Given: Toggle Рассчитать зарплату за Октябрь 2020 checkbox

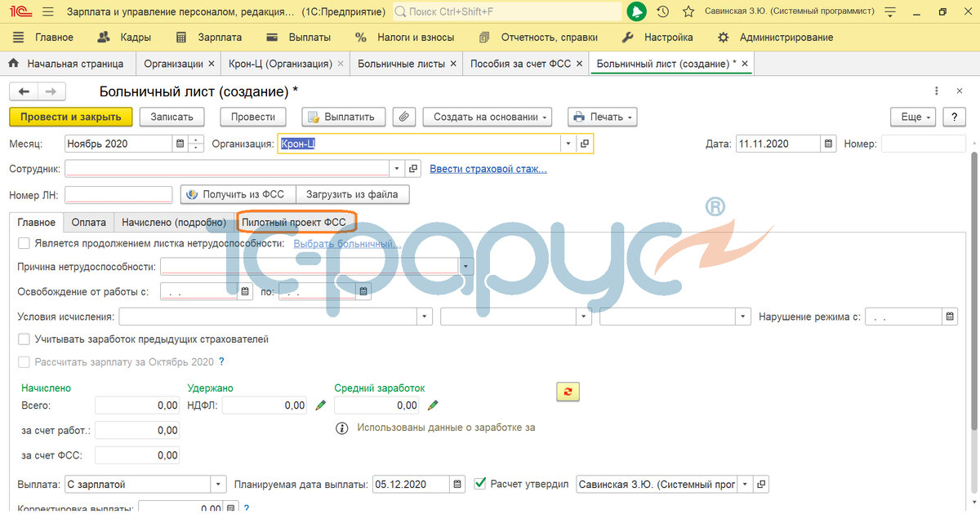Looking at the screenshot, I should point(24,361).
